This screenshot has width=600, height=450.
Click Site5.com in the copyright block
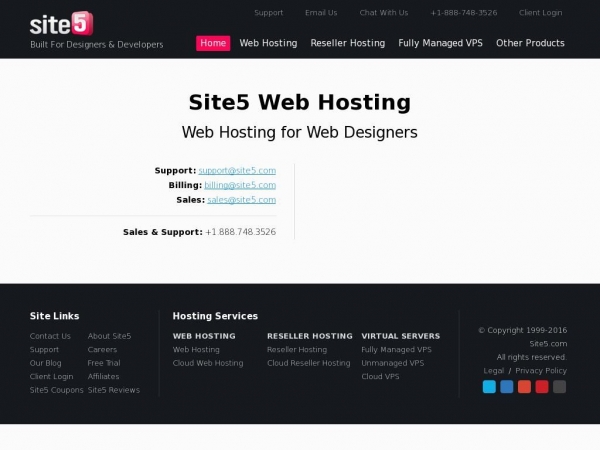[548, 344]
